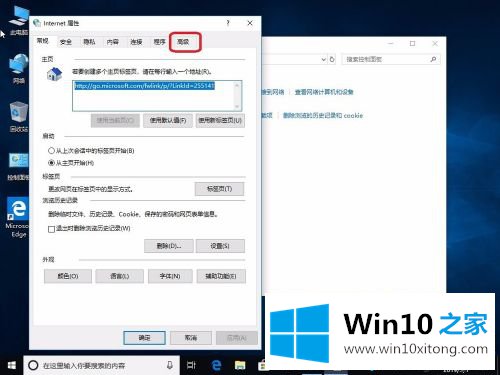Click the 使用当前页(C) button
The width and height of the screenshot is (500, 375).
115,120
